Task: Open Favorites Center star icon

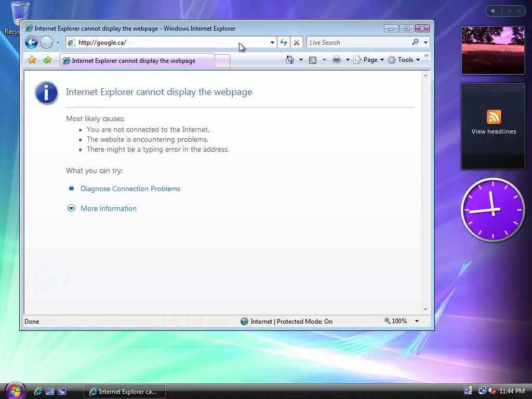Action: click(x=32, y=60)
